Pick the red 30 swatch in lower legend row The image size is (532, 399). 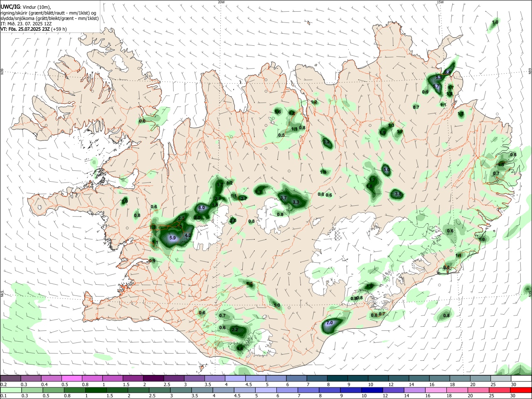[521, 390]
